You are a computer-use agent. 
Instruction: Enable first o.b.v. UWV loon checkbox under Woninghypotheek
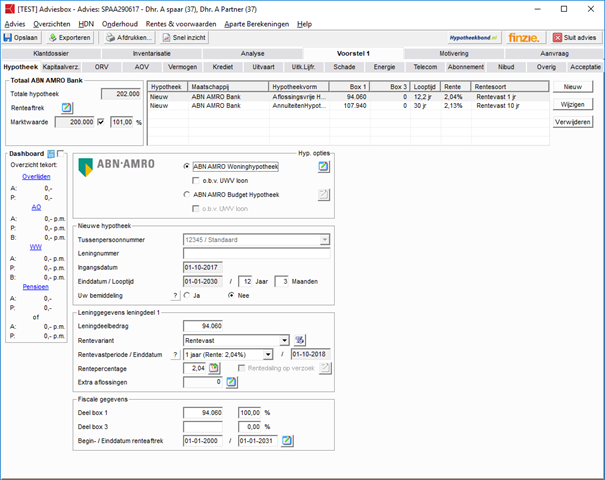(196, 181)
